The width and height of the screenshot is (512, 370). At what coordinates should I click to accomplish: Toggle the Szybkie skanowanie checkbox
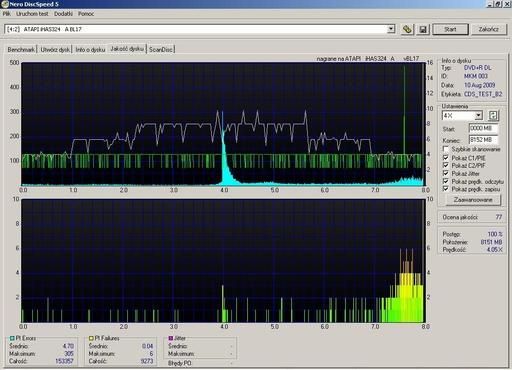pyautogui.click(x=446, y=149)
